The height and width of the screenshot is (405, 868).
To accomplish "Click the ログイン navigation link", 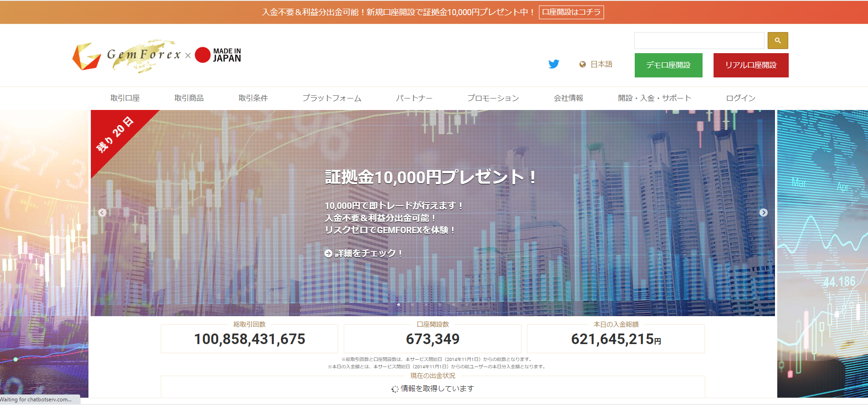I will (x=741, y=98).
